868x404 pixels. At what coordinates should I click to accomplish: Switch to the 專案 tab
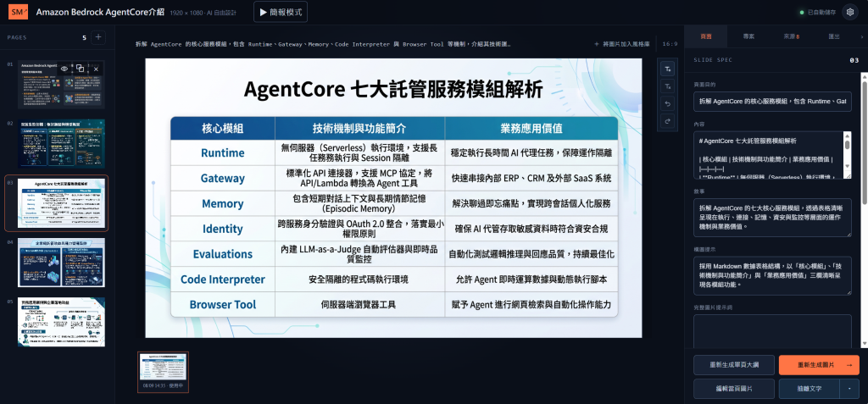748,36
